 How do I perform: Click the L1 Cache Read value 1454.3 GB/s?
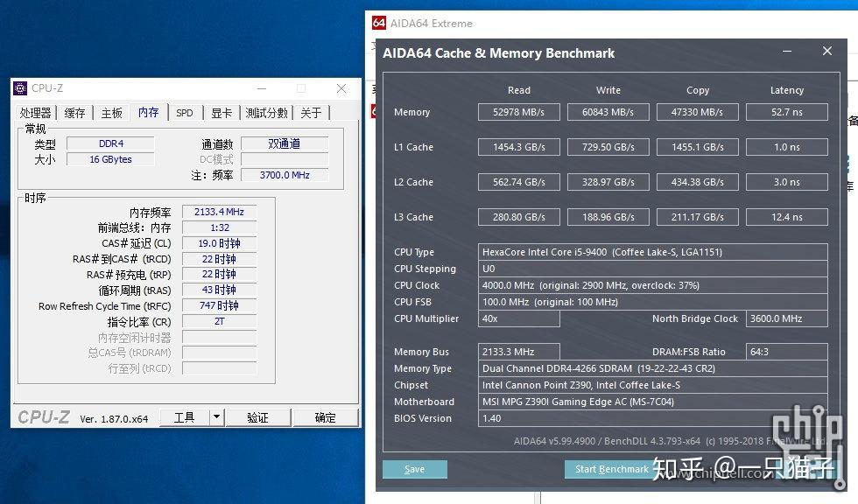point(518,147)
